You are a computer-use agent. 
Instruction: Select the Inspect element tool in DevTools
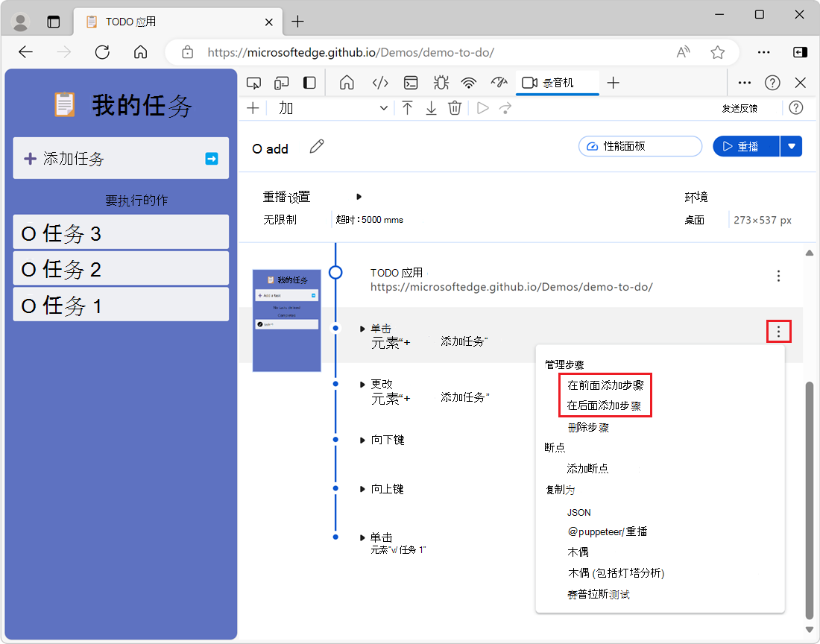click(x=253, y=83)
